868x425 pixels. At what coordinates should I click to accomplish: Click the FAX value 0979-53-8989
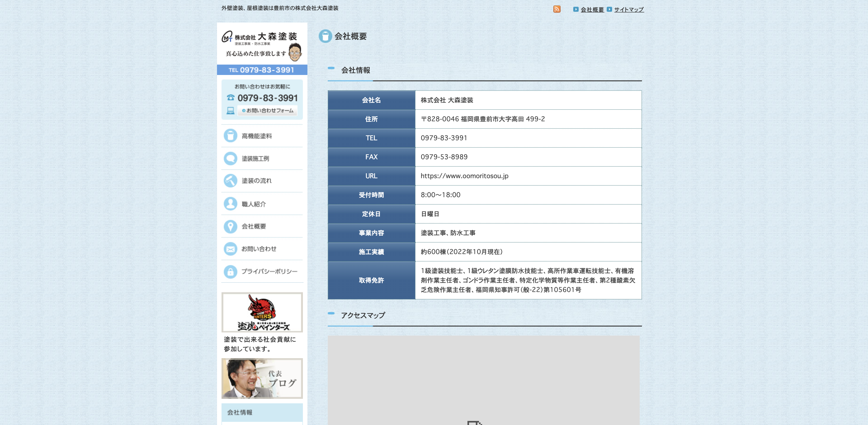pos(444,157)
